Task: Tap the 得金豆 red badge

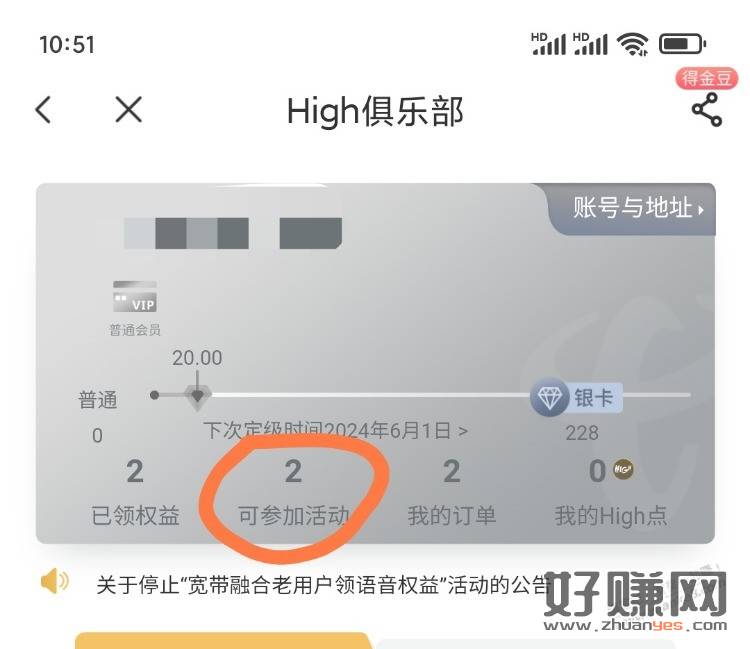Action: click(x=706, y=78)
